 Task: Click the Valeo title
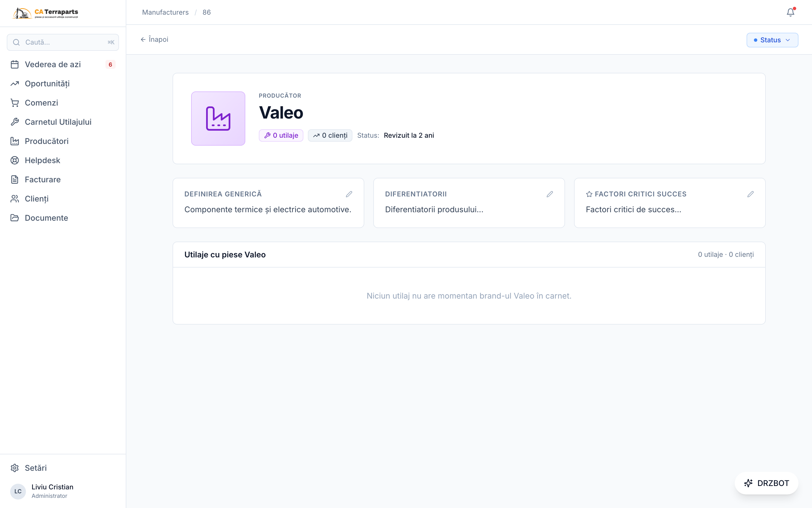281,113
